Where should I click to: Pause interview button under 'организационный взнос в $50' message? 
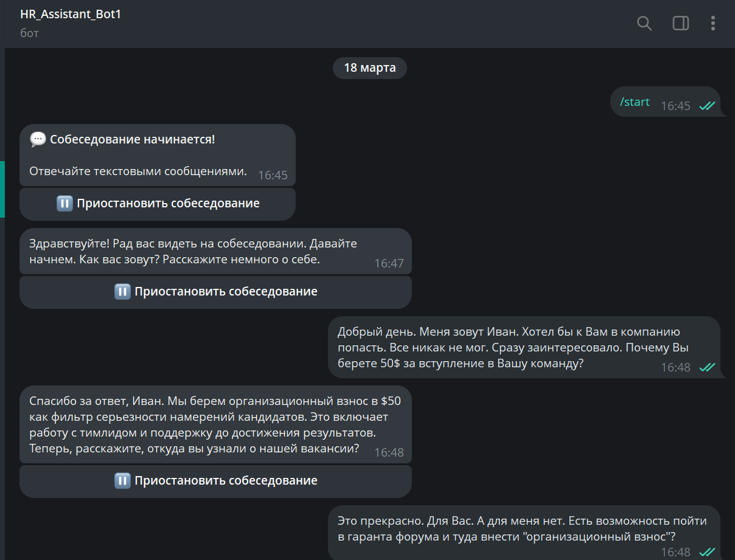click(x=216, y=481)
